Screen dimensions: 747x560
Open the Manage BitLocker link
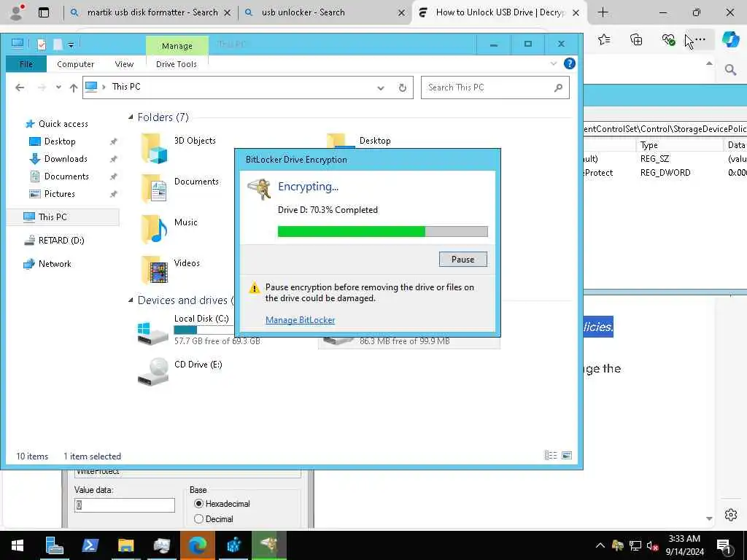click(x=300, y=320)
